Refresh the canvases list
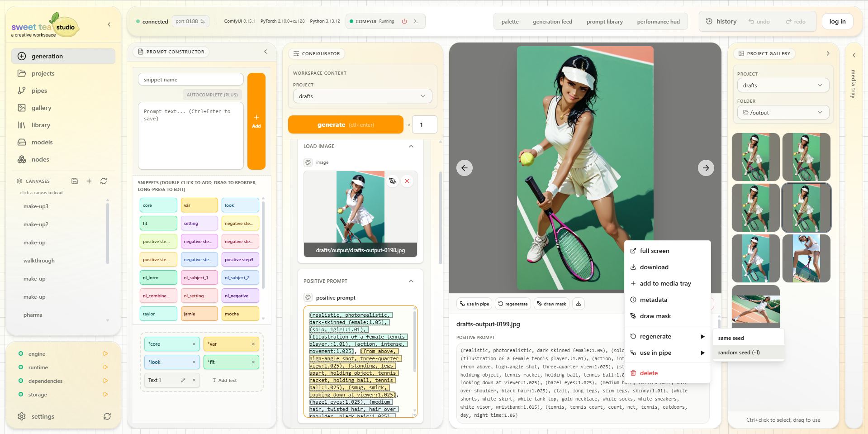This screenshot has height=434, width=868. click(104, 181)
